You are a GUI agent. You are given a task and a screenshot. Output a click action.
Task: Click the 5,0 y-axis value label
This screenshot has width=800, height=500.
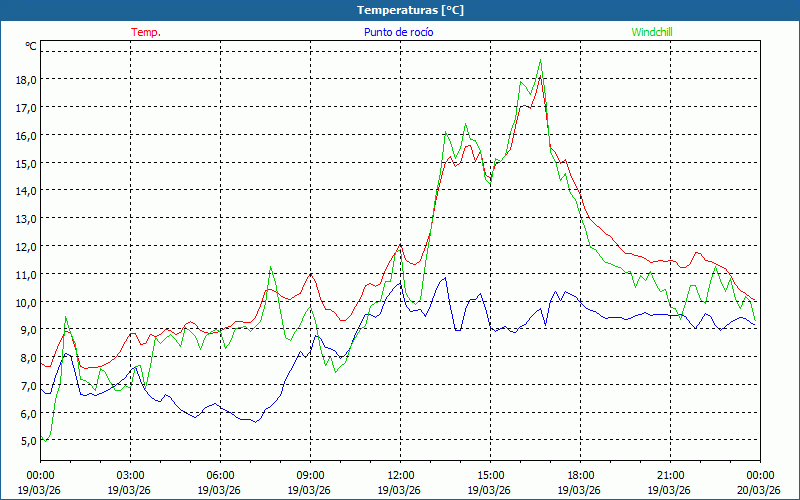coord(24,441)
